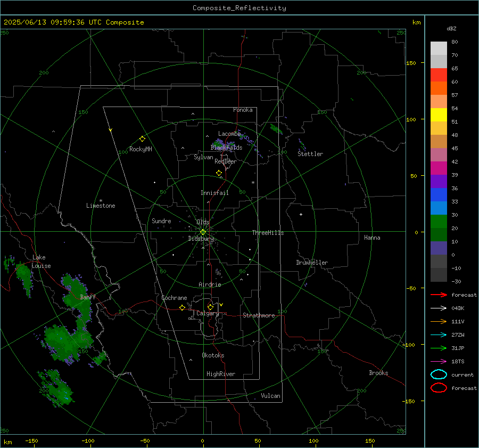
Task: Click the RedDeer city label
Action: pyautogui.click(x=226, y=161)
